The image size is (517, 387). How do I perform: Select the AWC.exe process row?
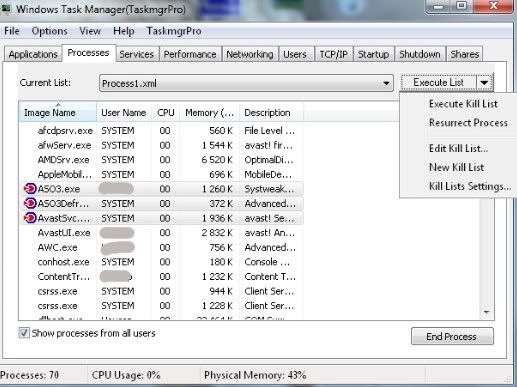(161, 247)
